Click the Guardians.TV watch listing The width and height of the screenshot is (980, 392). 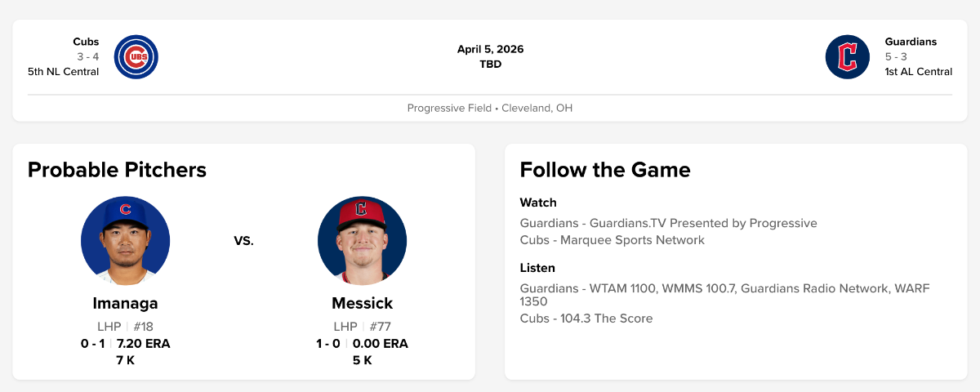(x=668, y=223)
